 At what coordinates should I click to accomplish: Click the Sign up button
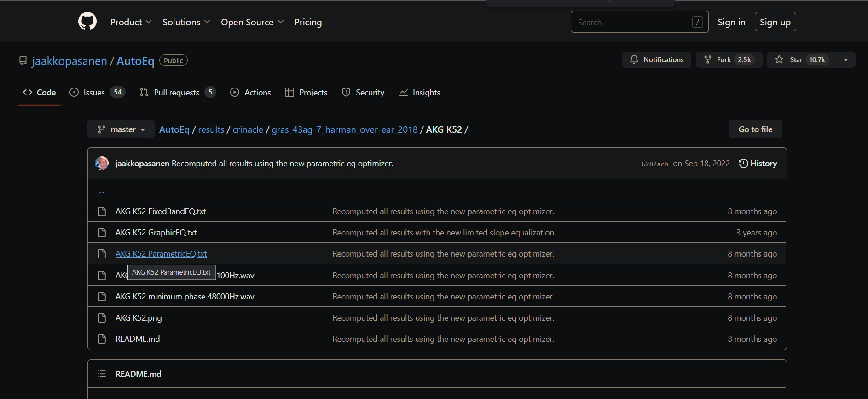[x=775, y=22]
